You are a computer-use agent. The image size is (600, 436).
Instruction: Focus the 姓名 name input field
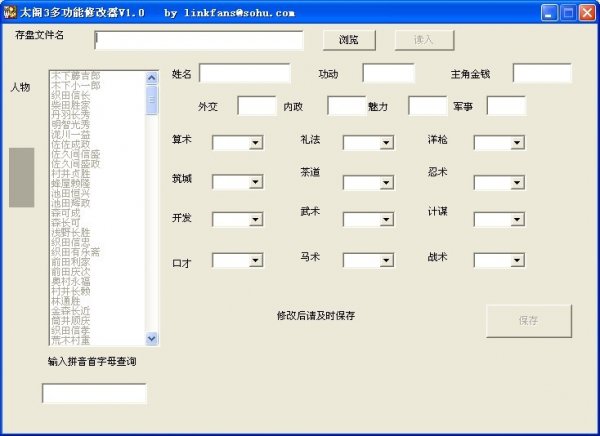point(244,73)
